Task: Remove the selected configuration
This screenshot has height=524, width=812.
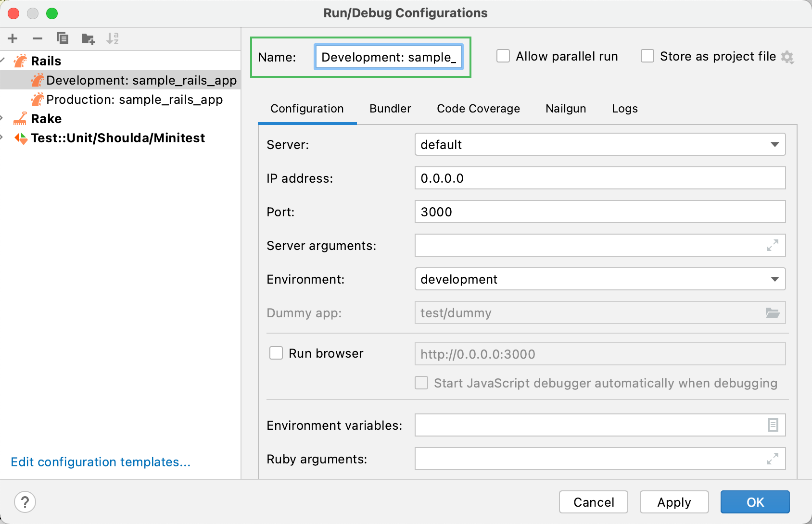Action: [38, 38]
